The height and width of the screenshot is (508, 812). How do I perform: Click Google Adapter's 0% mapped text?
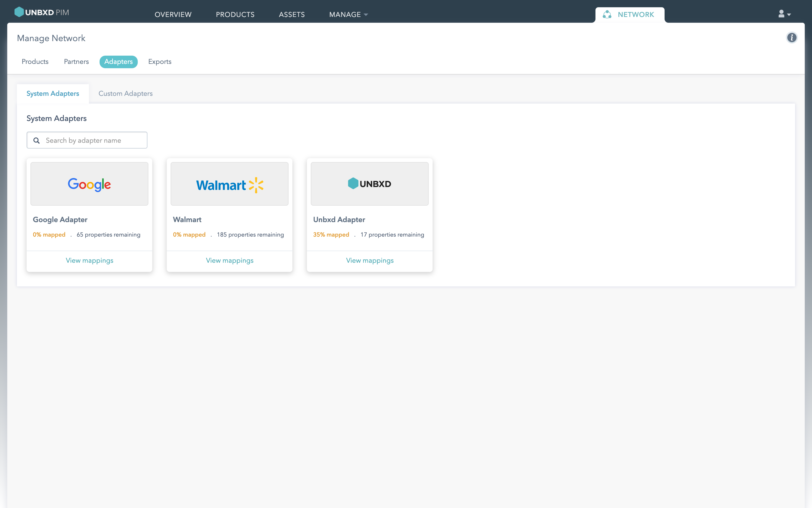tap(49, 234)
